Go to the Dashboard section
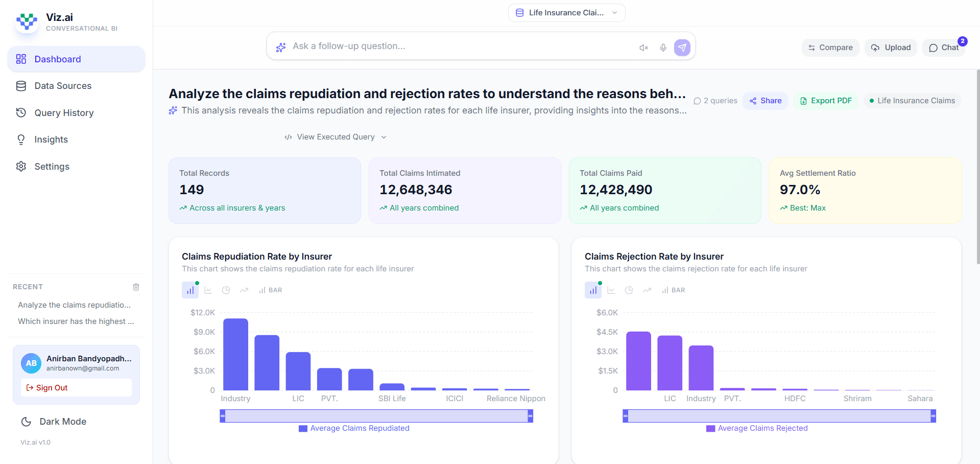Viewport: 980px width, 464px height. point(57,59)
